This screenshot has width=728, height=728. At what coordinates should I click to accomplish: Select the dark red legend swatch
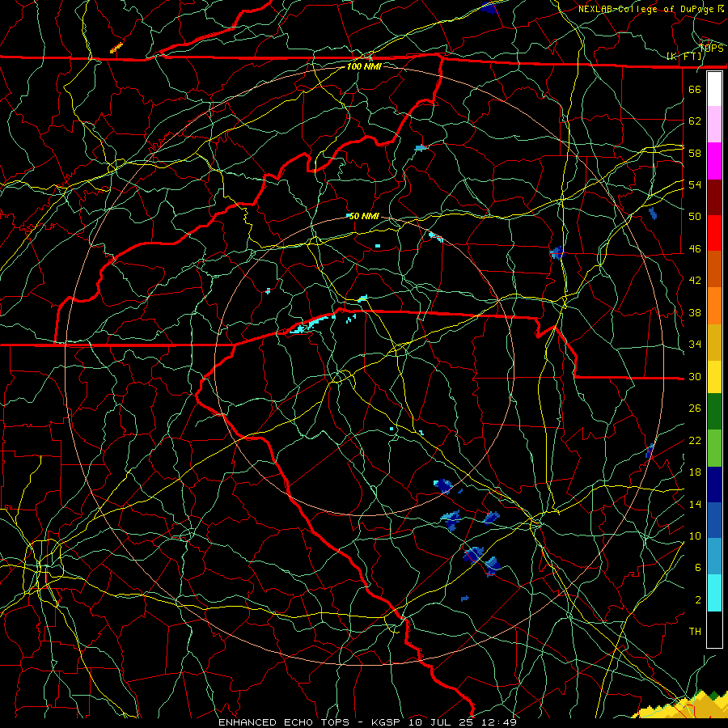coord(714,197)
